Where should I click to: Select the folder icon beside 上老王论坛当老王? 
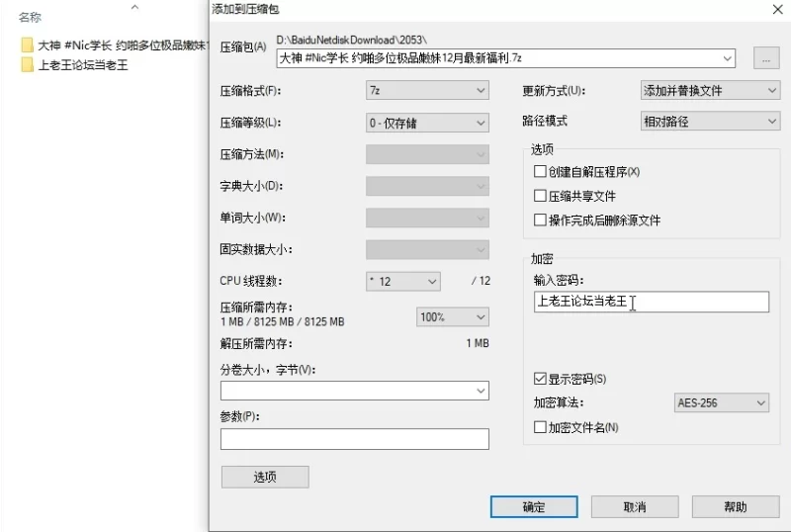[28, 65]
